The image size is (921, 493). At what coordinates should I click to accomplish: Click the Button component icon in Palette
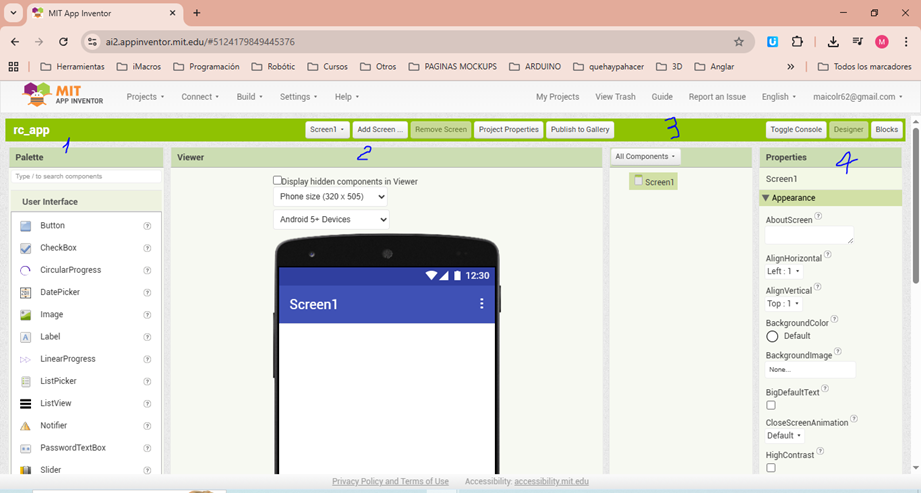click(26, 226)
